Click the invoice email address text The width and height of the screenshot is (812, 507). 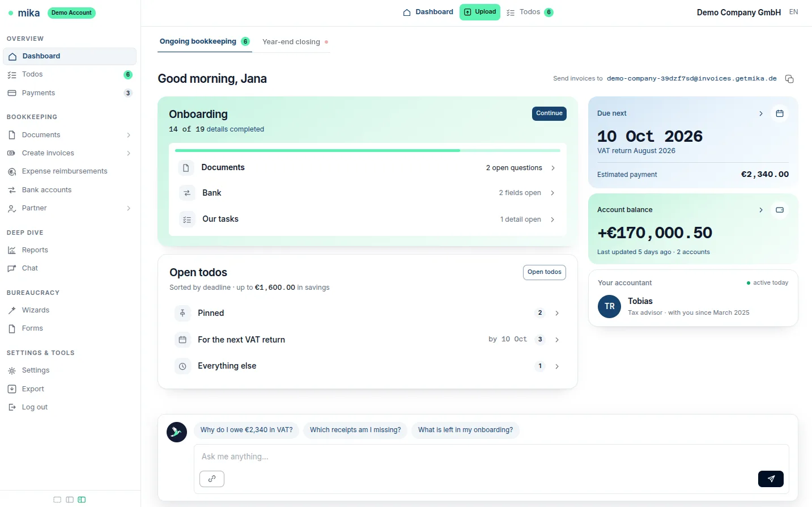[691, 79]
